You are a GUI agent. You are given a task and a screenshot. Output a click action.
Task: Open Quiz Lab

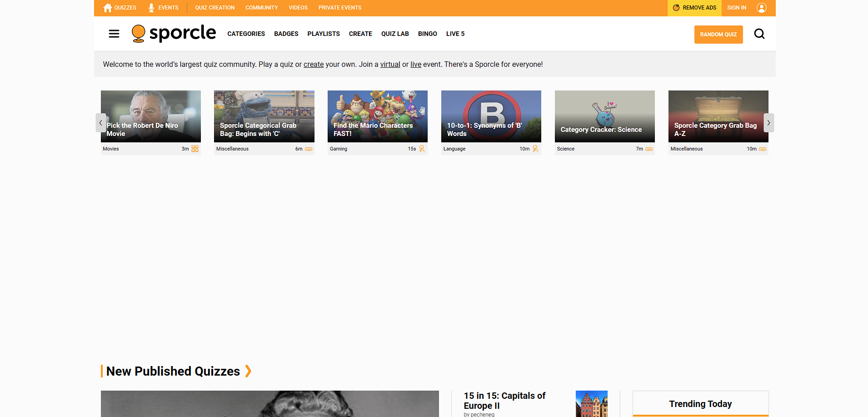point(395,34)
